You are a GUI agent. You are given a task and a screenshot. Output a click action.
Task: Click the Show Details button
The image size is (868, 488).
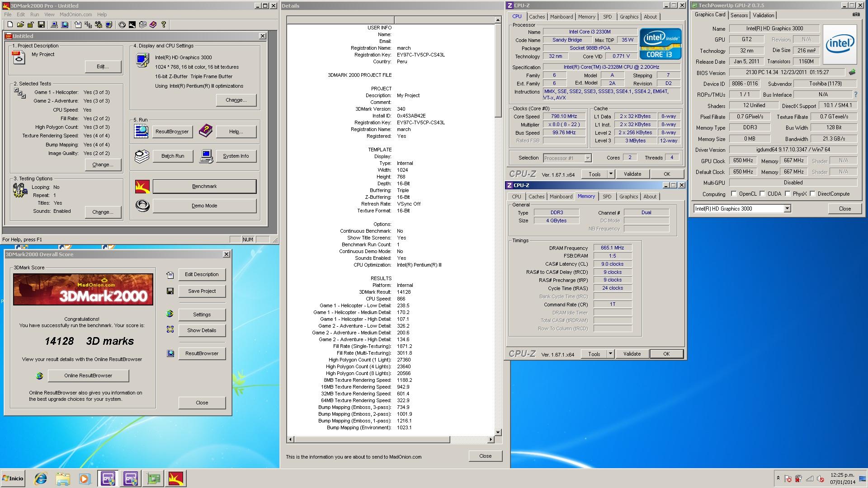click(202, 330)
